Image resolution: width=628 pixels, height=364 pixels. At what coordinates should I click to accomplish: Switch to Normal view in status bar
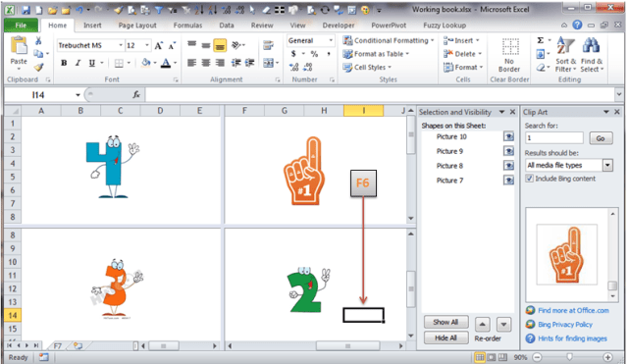[480, 357]
